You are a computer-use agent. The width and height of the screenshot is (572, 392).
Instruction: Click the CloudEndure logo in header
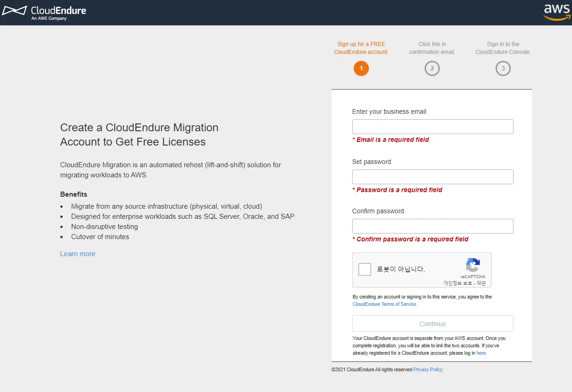click(x=44, y=12)
